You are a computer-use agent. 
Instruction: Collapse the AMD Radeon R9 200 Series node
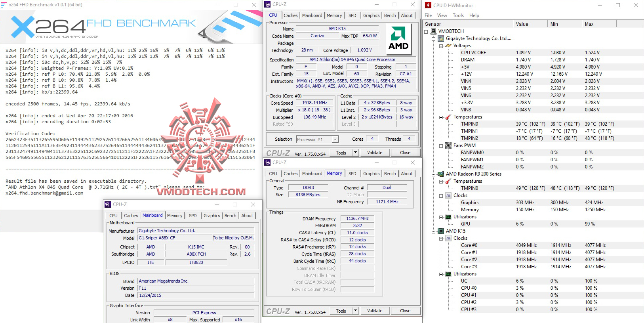[434, 174]
